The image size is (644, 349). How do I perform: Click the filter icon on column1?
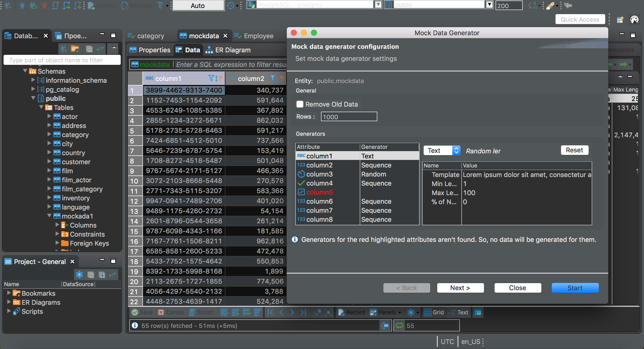[212, 79]
